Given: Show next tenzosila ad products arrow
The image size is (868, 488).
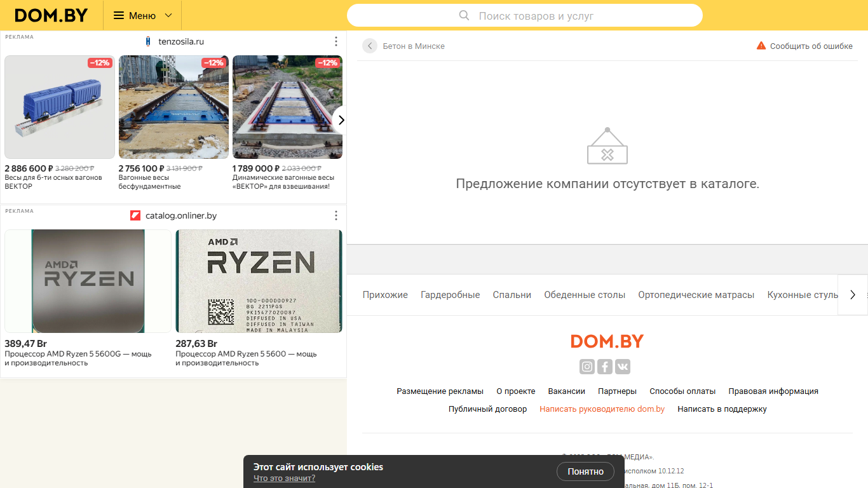Looking at the screenshot, I should [341, 119].
